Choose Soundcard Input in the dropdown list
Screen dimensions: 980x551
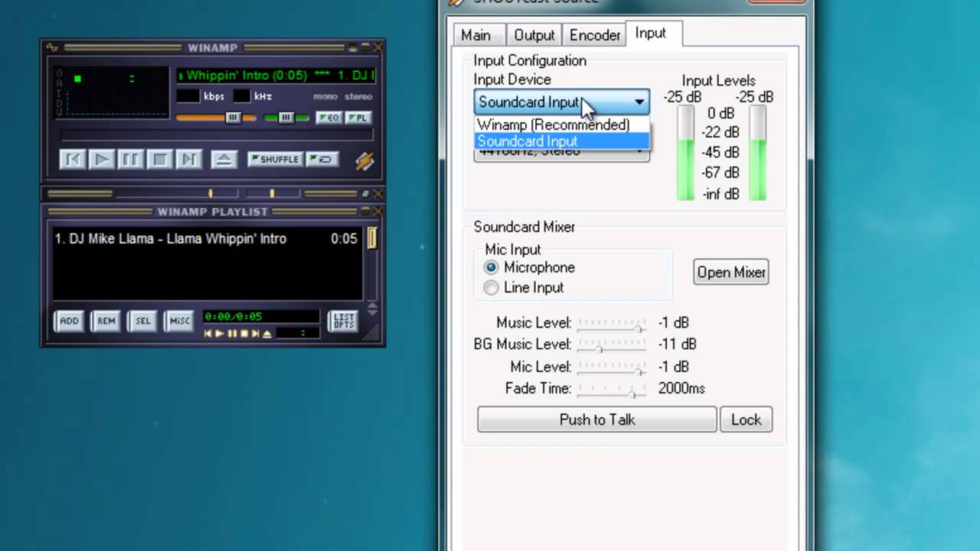561,141
